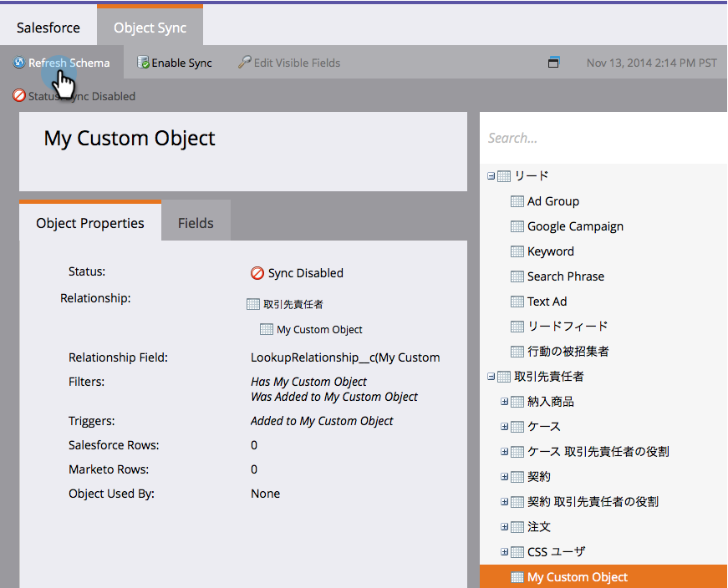This screenshot has width=728, height=588.
Task: Select 契約 in the tree
Action: [538, 477]
